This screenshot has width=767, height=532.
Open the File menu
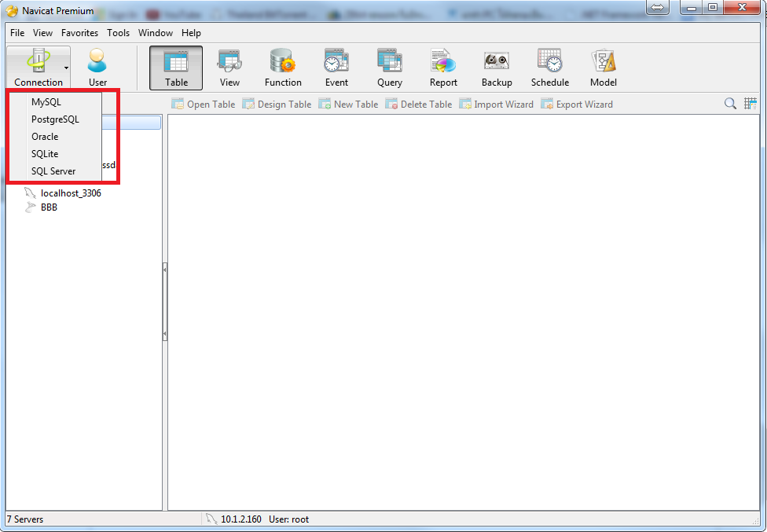tap(17, 33)
